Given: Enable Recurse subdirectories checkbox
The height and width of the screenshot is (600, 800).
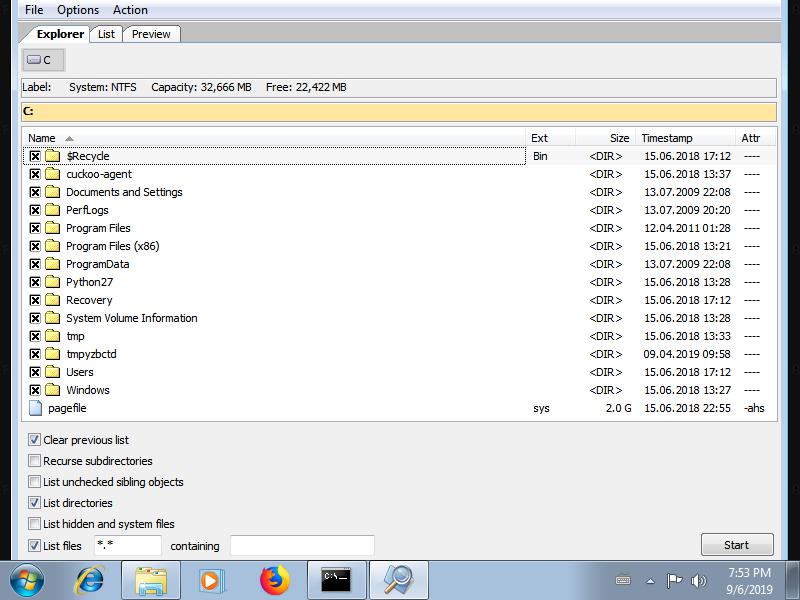Looking at the screenshot, I should click(x=35, y=461).
